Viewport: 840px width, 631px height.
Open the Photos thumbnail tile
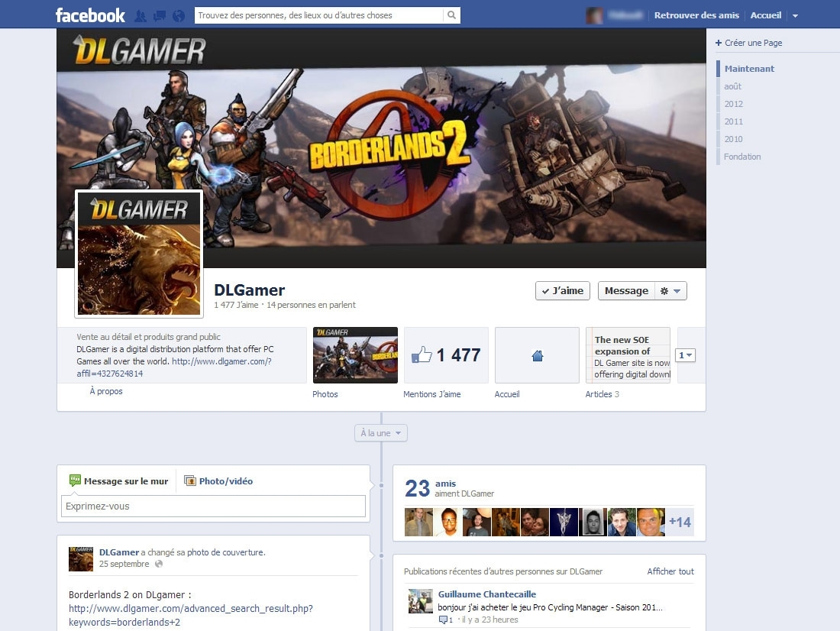click(355, 355)
